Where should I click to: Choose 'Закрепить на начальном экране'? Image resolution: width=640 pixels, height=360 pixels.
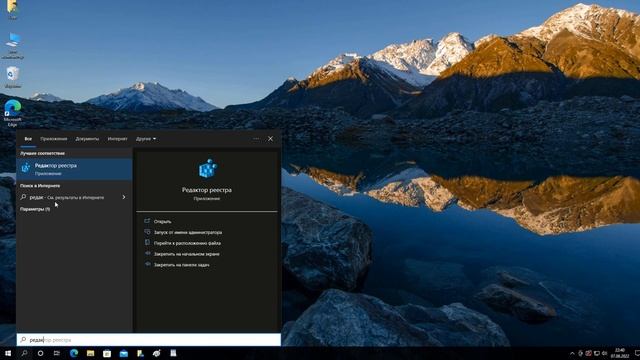coord(187,254)
